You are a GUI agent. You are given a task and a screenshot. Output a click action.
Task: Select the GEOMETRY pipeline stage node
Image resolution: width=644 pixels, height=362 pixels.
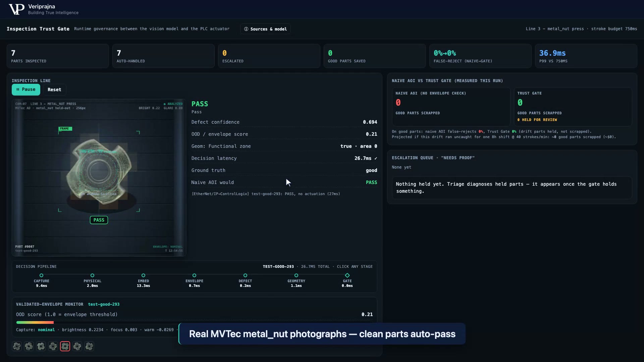297,276
